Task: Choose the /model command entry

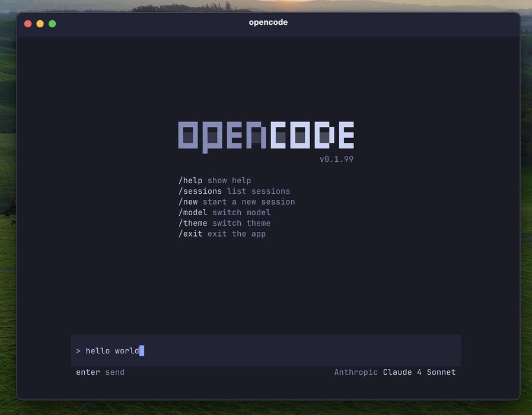Action: click(193, 212)
